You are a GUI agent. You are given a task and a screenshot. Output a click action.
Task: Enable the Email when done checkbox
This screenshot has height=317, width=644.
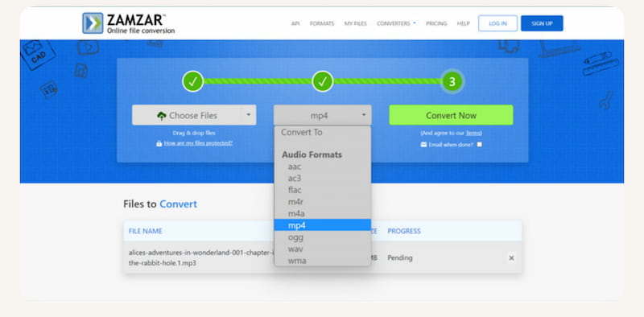479,145
